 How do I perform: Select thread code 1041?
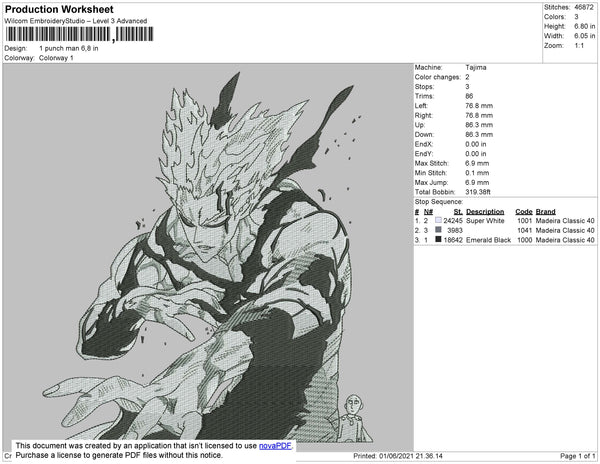pos(524,230)
